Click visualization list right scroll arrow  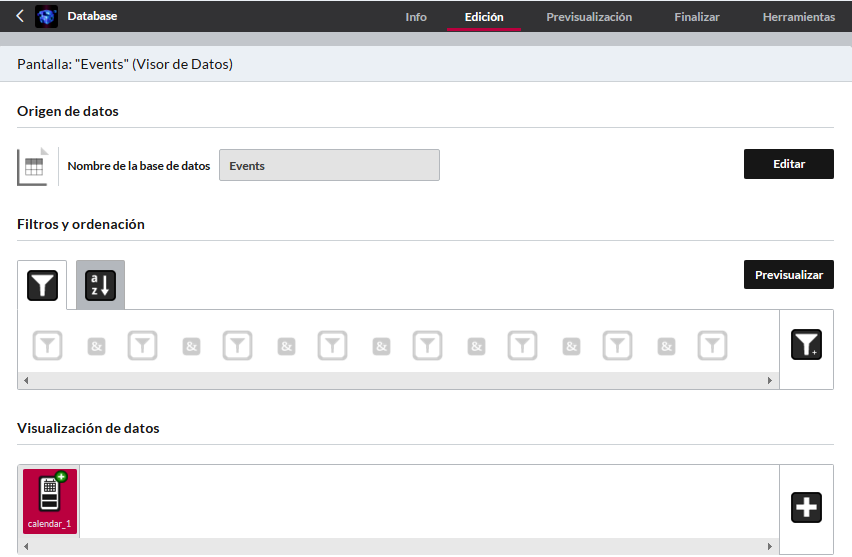[x=769, y=546]
